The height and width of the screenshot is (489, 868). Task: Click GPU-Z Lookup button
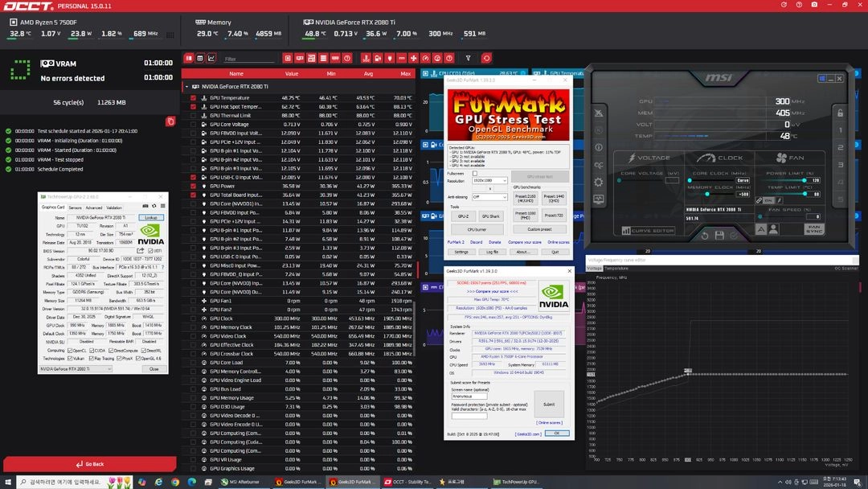(x=151, y=218)
